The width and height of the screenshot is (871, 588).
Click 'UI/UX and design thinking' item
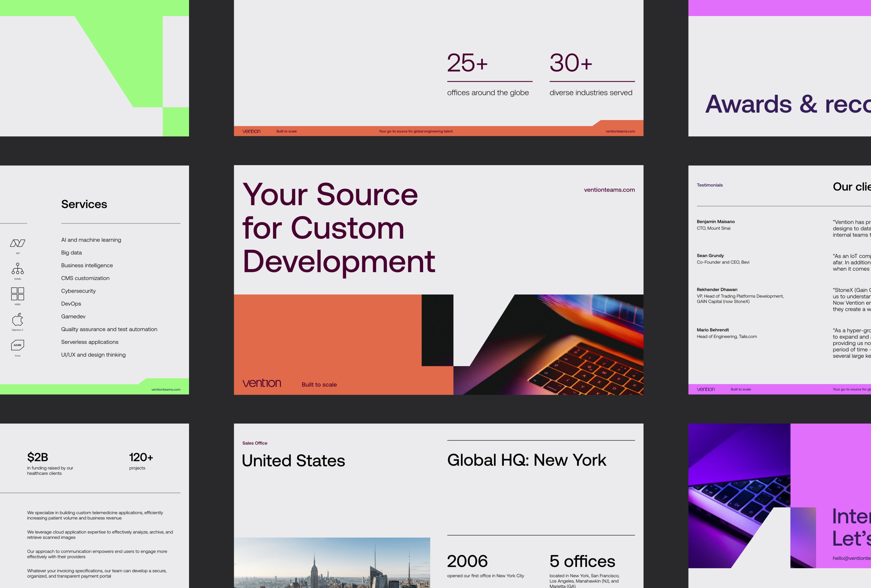tap(93, 355)
